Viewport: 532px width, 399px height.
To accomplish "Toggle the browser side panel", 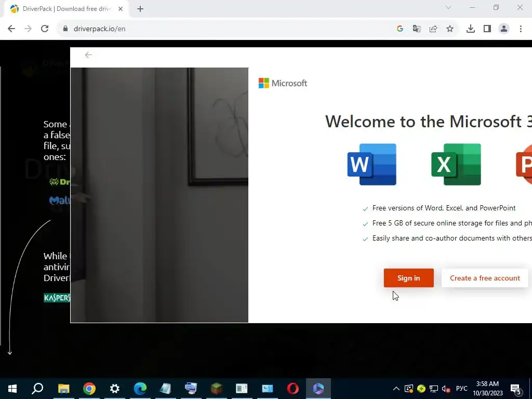I will (487, 29).
